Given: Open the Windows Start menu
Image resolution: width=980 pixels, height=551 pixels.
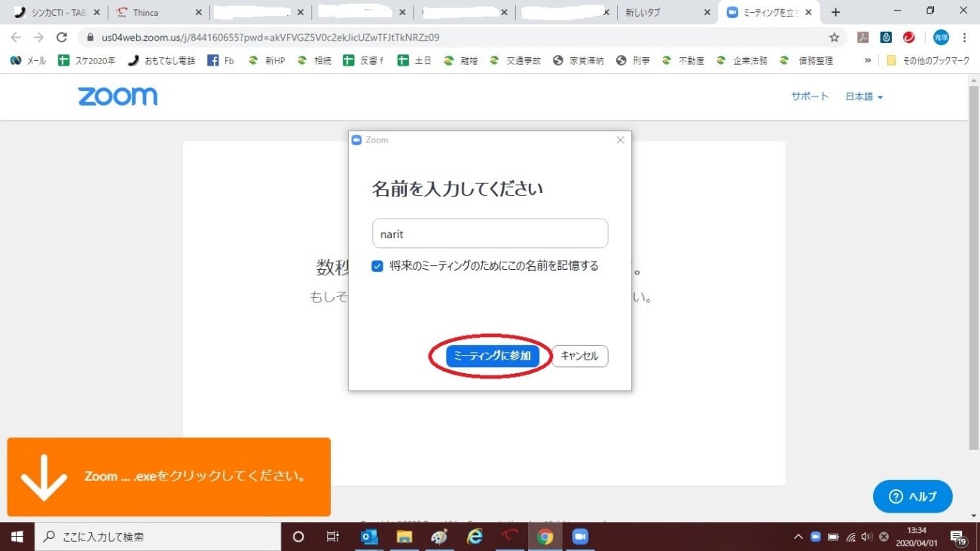Looking at the screenshot, I should coord(17,537).
